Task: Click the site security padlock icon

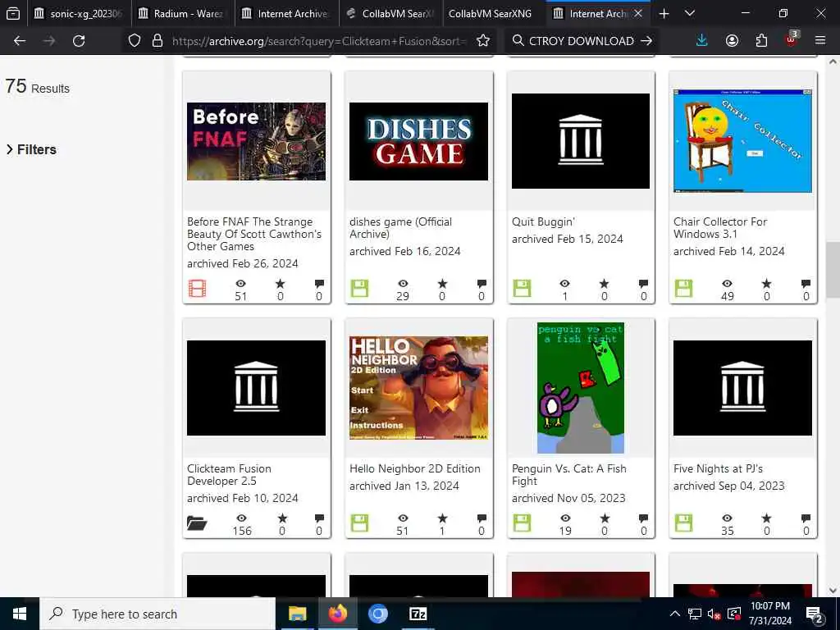Action: pyautogui.click(x=157, y=41)
